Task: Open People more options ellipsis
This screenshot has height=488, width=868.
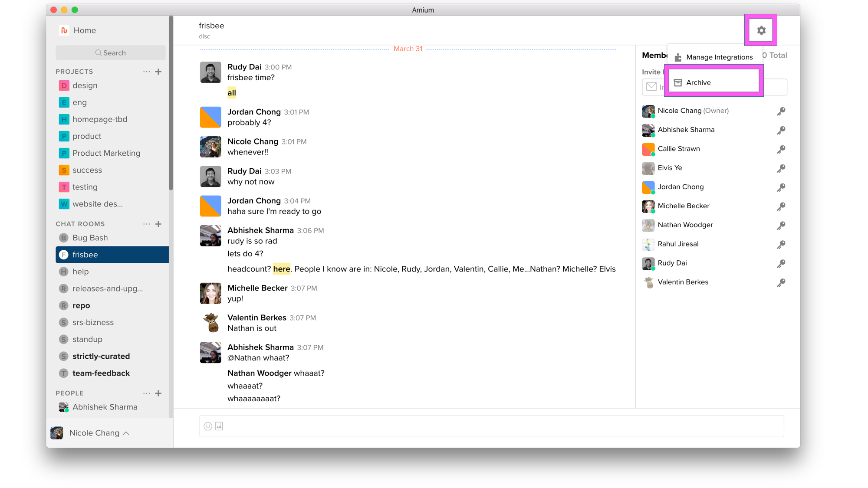Action: pyautogui.click(x=147, y=393)
